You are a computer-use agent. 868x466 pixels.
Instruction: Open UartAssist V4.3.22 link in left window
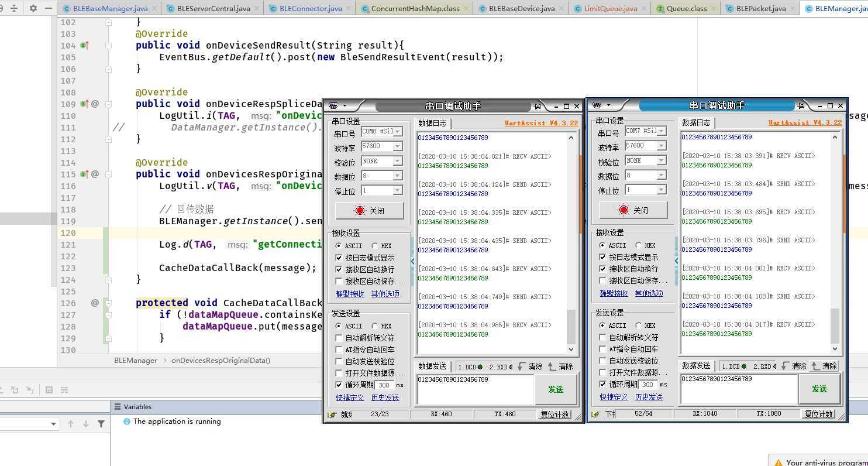[x=541, y=123]
